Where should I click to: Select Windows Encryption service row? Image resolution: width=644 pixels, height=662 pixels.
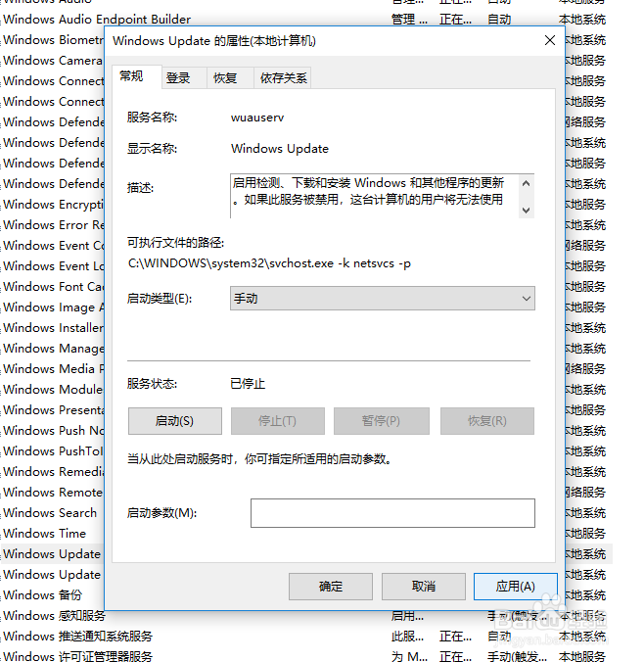point(53,205)
